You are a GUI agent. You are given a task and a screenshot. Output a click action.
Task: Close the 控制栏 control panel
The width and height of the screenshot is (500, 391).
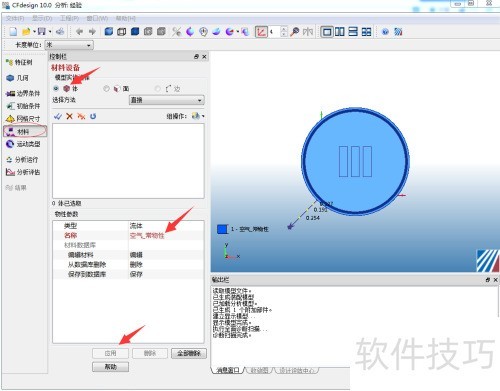[x=204, y=57]
